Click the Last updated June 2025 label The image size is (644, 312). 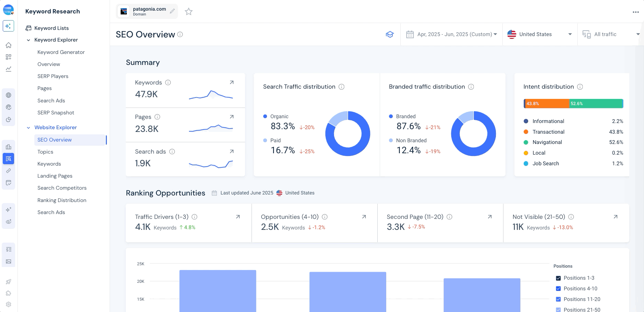click(247, 193)
